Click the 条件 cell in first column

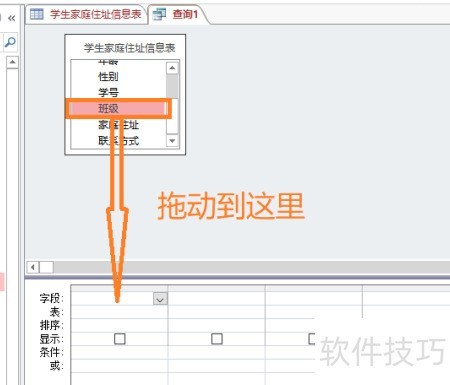click(x=119, y=352)
